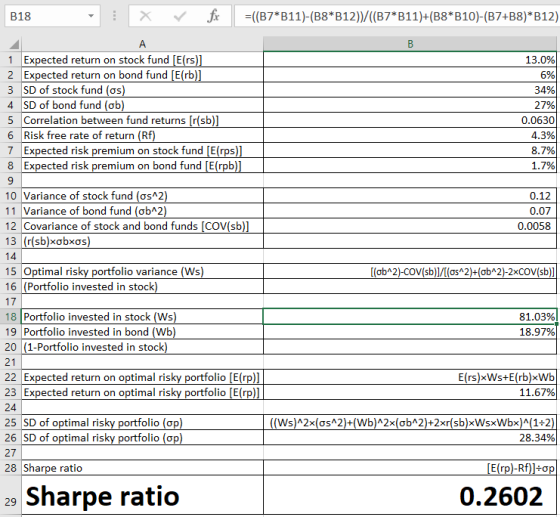Click 'Correlation between fund returns [r(sb)]' cell
The width and height of the screenshot is (560, 517).
tap(142, 120)
